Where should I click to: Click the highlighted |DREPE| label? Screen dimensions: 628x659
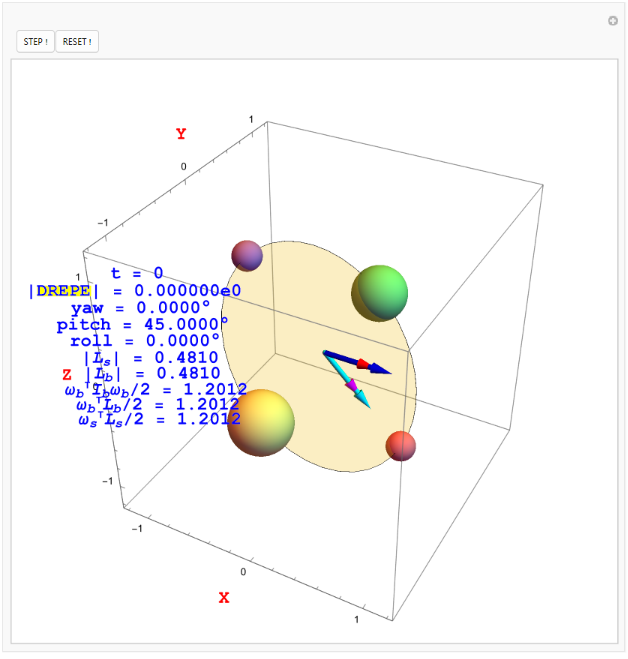pyautogui.click(x=63, y=291)
